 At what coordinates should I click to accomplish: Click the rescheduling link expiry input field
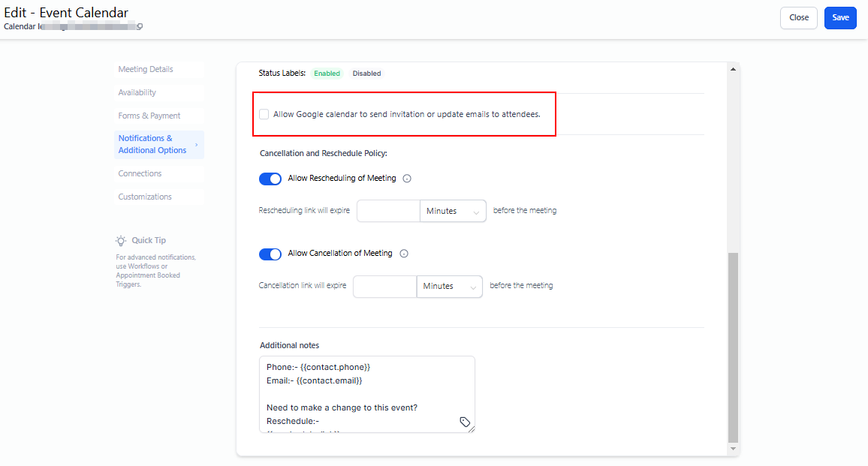point(388,211)
